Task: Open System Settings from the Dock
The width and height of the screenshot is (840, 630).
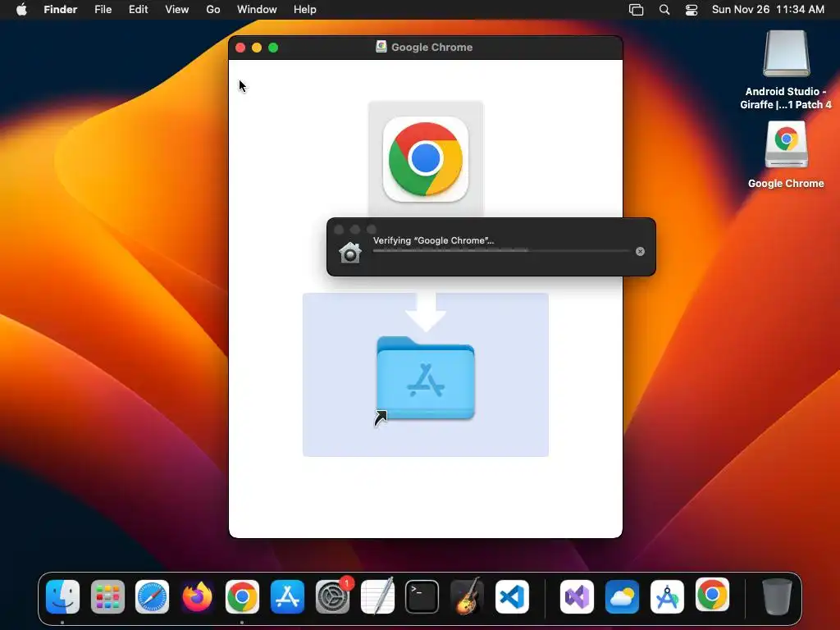Action: (x=332, y=596)
